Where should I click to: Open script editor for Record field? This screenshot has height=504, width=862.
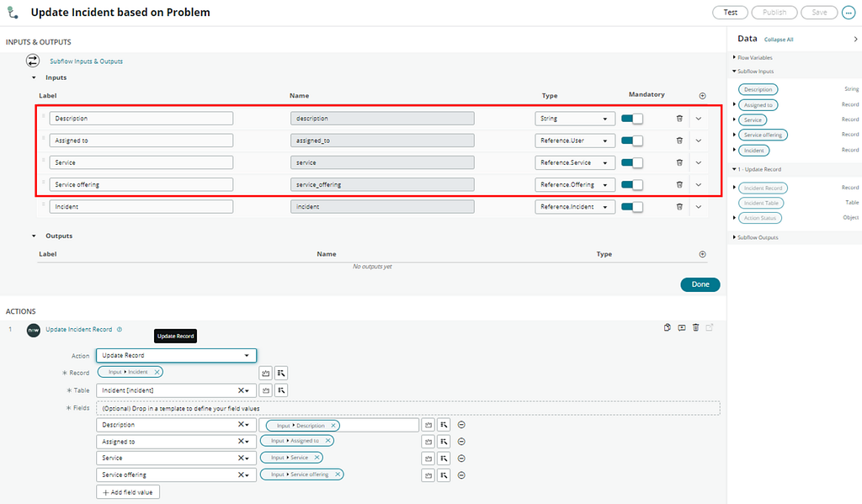265,374
